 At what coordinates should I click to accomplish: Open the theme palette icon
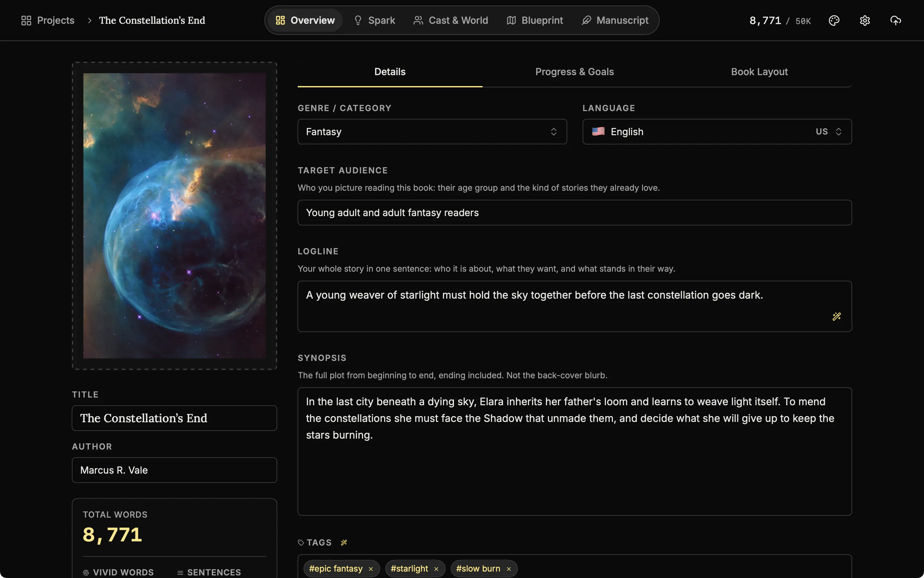click(834, 21)
